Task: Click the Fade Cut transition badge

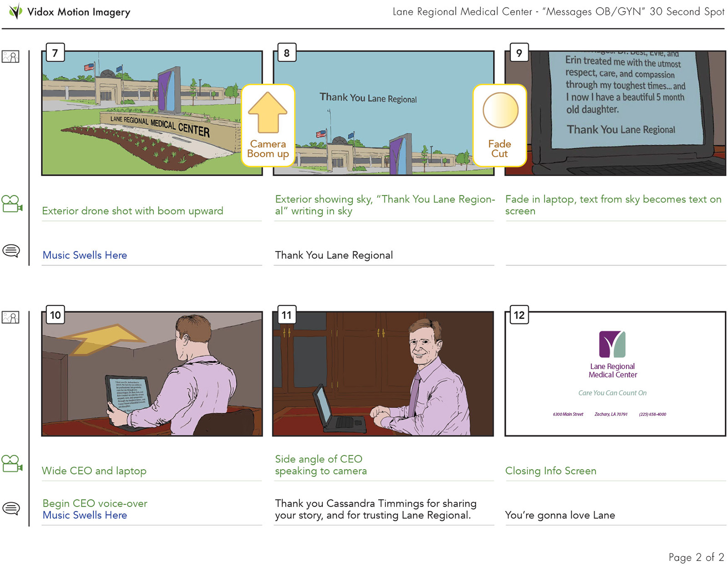Action: [500, 125]
